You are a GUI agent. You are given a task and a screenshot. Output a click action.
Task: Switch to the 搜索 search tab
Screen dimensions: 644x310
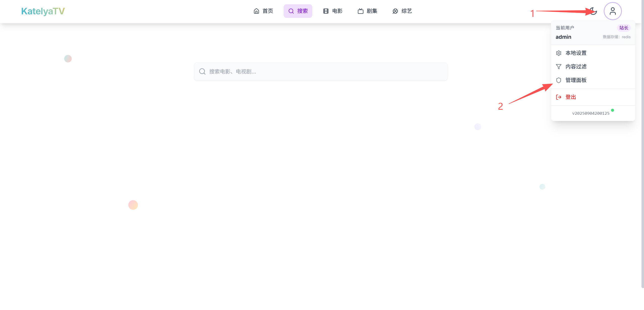298,11
